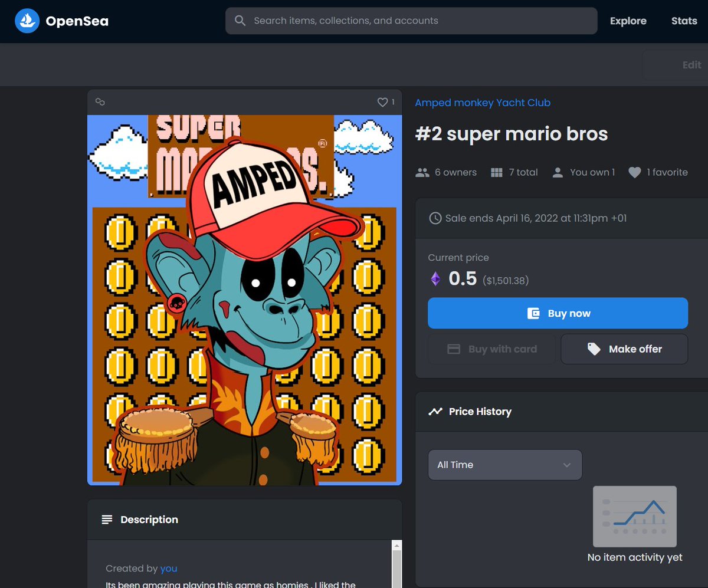Image resolution: width=708 pixels, height=588 pixels.
Task: Collapse the Price History section header
Action: [562, 412]
